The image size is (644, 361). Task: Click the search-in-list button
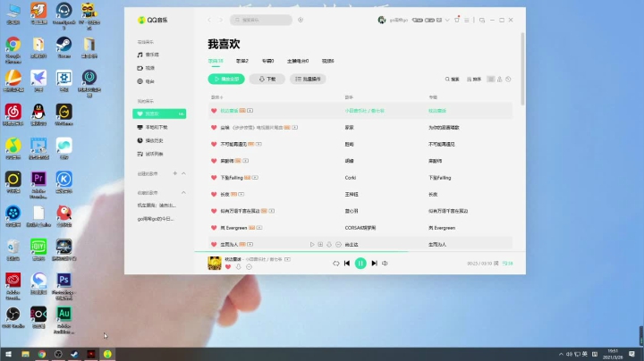pos(453,80)
